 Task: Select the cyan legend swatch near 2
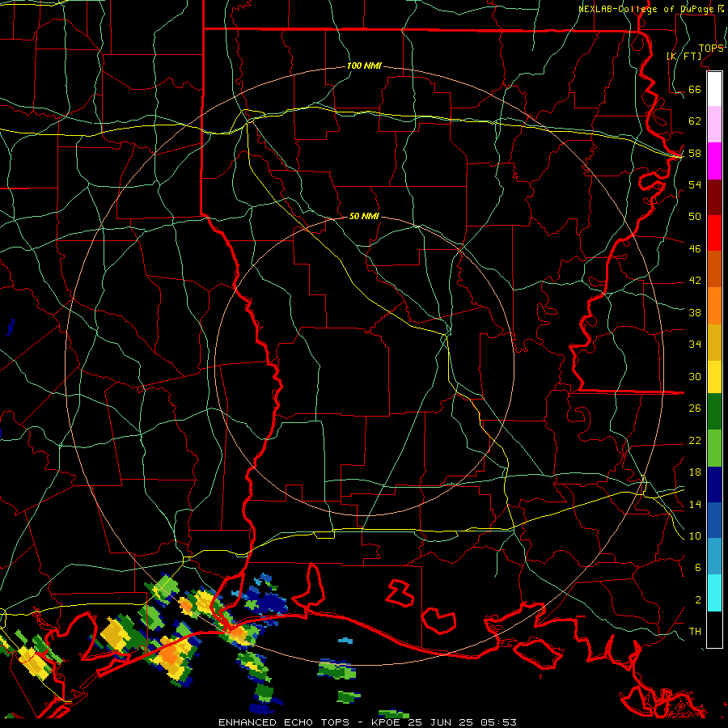tap(714, 593)
